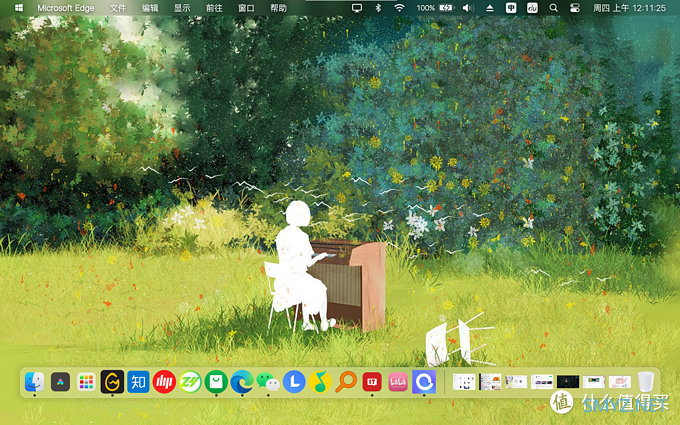Open the volume control in menu bar
Image resolution: width=680 pixels, height=425 pixels.
(468, 8)
